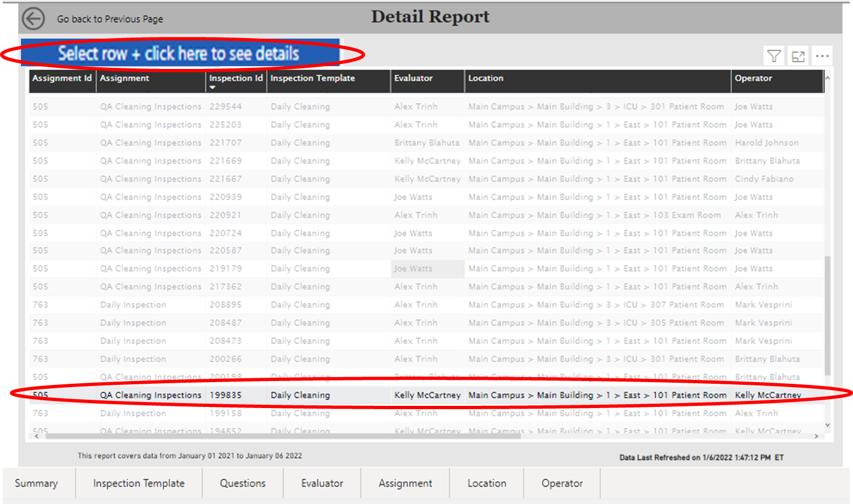Viewport: 853px width, 504px height.
Task: Sort the table by the Operator column
Action: point(753,78)
